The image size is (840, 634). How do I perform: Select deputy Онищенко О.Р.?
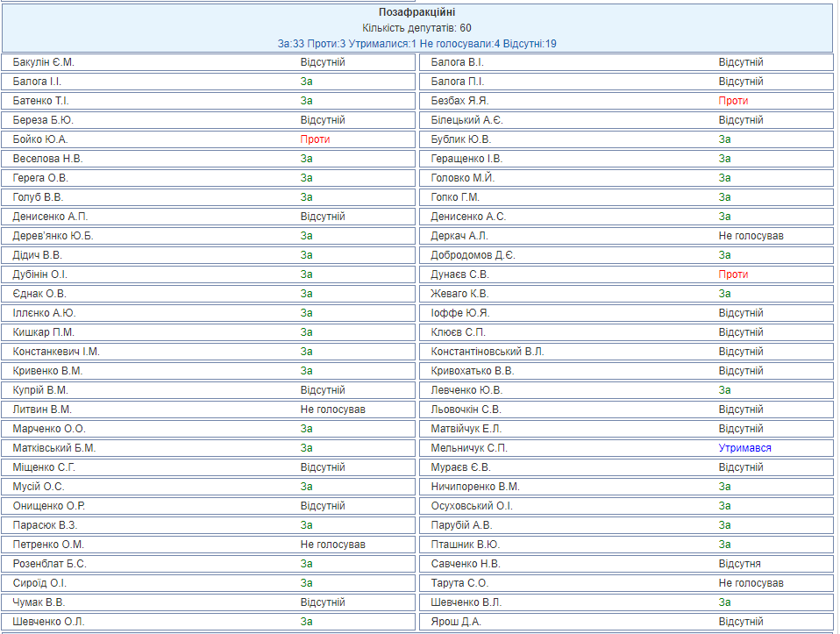click(x=48, y=506)
